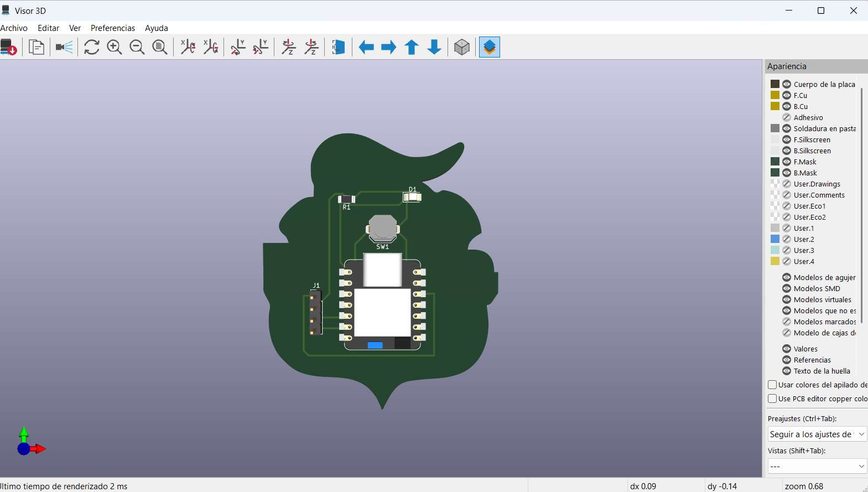The height and width of the screenshot is (492, 868).
Task: Pan the board left with the arrow
Action: pyautogui.click(x=366, y=47)
